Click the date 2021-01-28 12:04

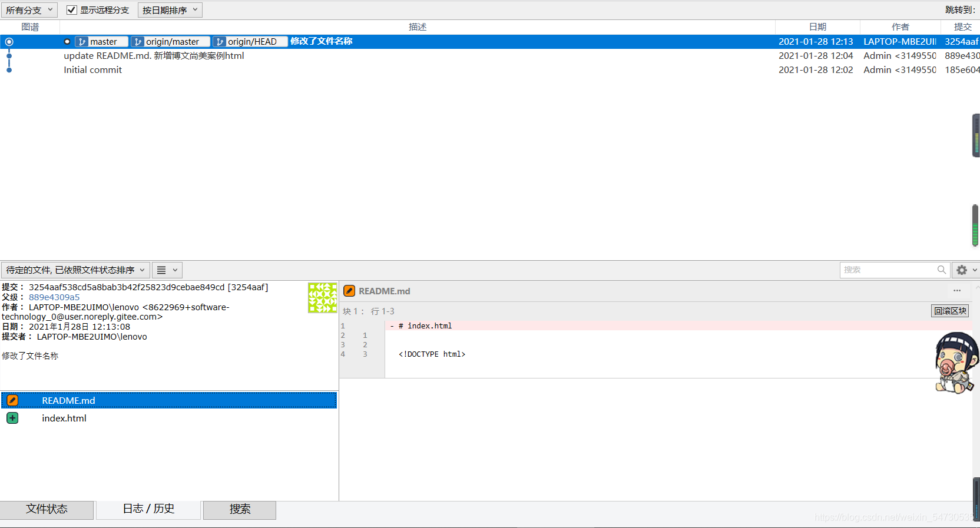(816, 56)
